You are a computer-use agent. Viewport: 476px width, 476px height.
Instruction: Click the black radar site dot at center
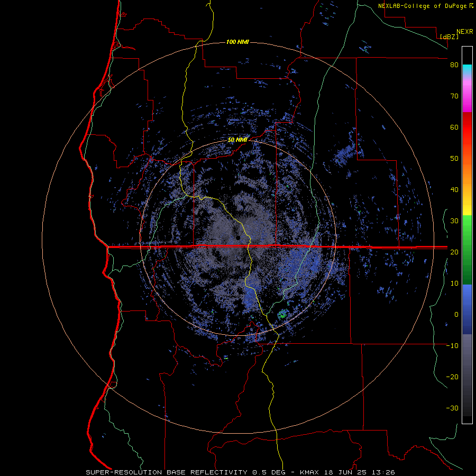(x=238, y=237)
